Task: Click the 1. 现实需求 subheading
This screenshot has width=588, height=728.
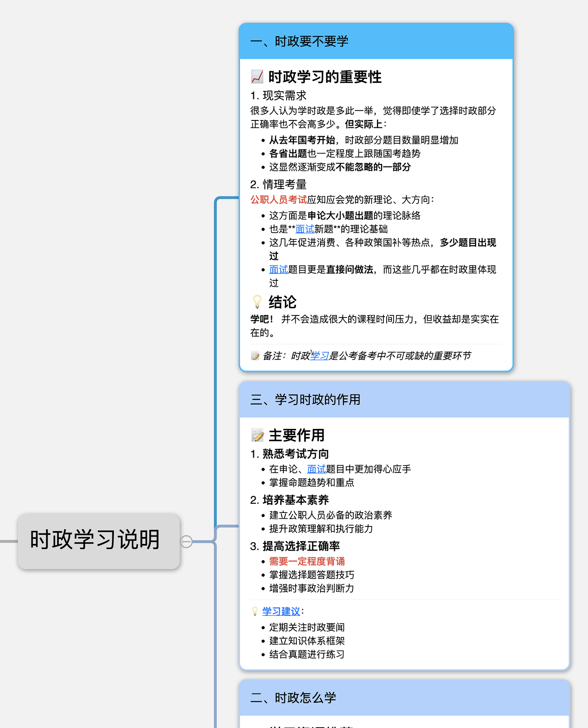Action: [x=278, y=95]
